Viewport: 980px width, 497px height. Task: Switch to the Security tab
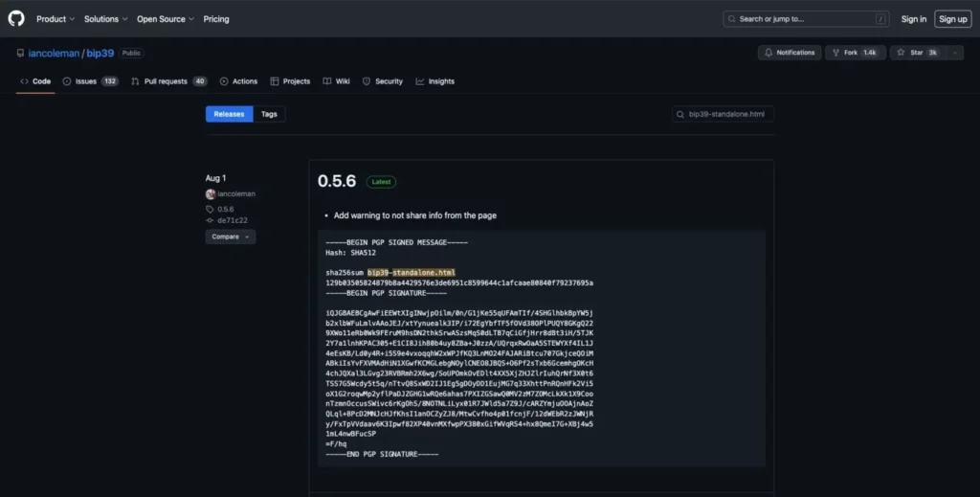click(383, 81)
